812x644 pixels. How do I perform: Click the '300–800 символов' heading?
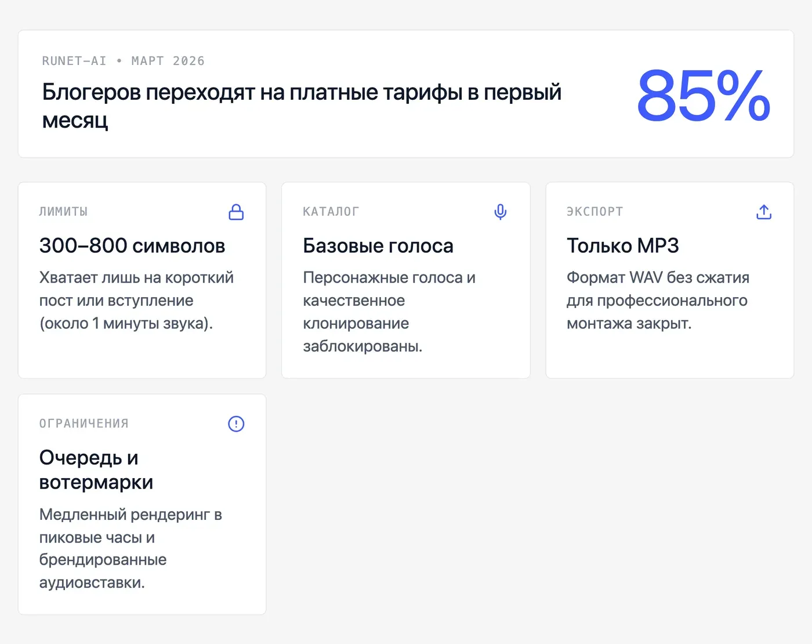point(132,245)
